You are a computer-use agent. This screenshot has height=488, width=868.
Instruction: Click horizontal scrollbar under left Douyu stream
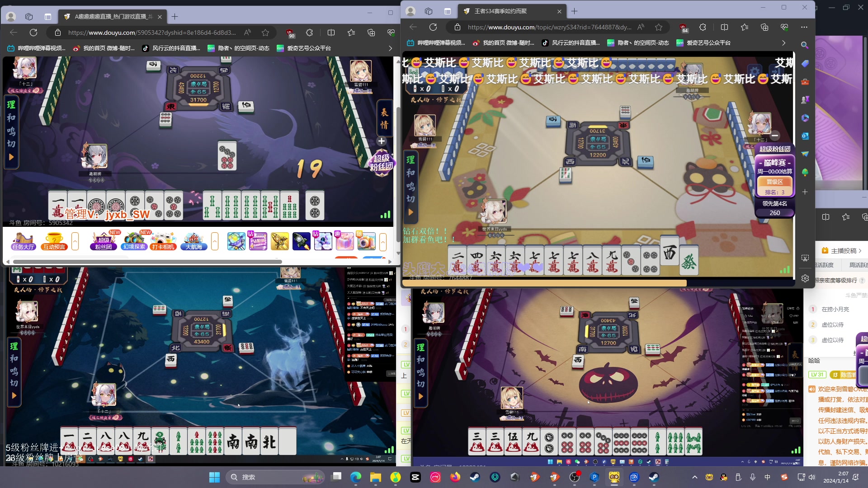coord(147,262)
